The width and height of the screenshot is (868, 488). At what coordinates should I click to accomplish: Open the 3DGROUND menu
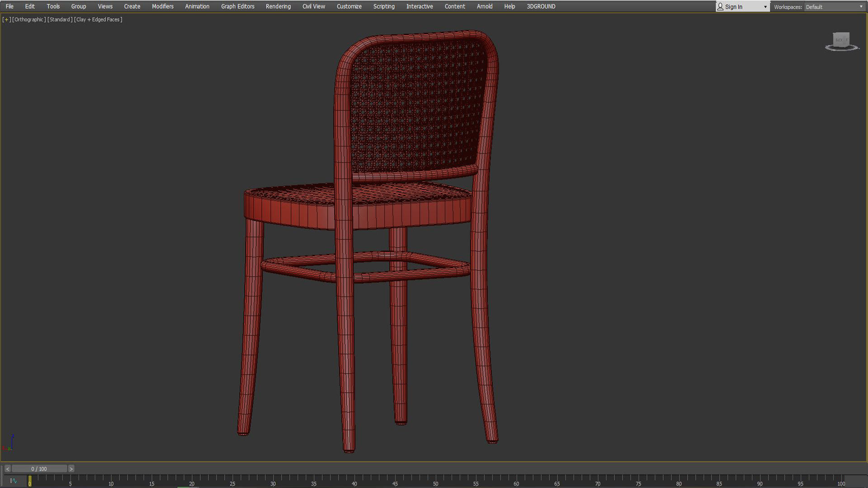541,6
